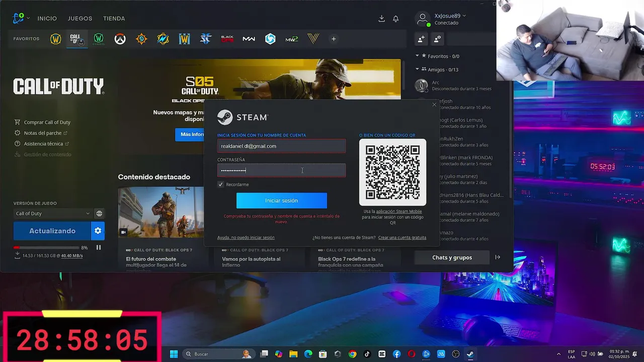This screenshot has height=362, width=644.
Task: Open game settings gear next to Actualizando
Action: [98, 231]
